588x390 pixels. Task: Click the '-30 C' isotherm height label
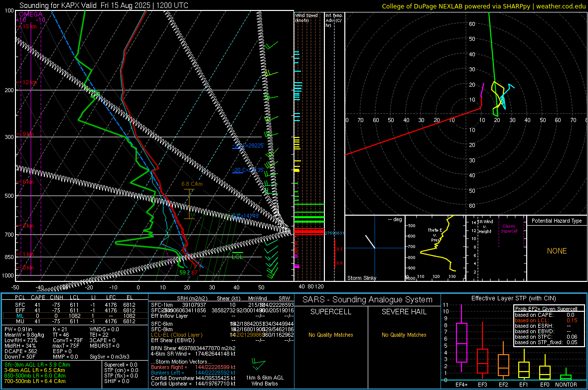[x=248, y=145]
